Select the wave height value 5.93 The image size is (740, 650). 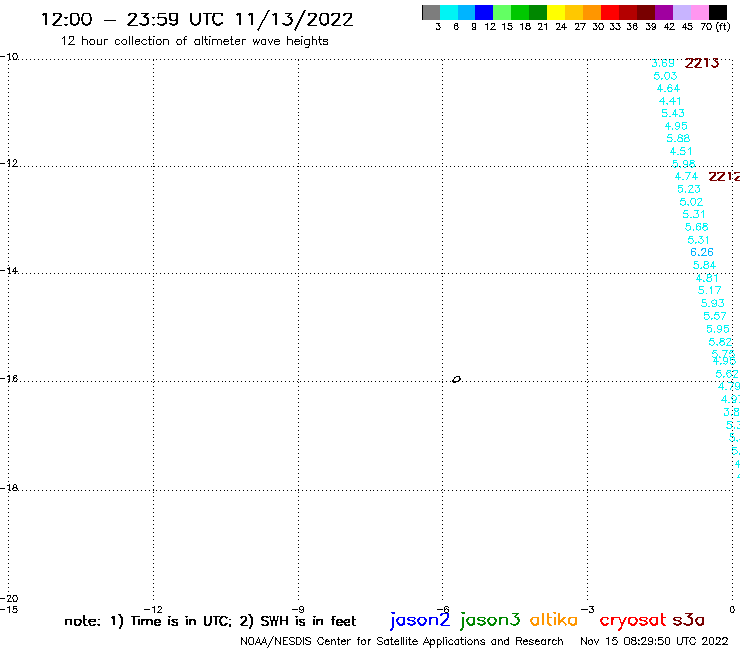(713, 303)
